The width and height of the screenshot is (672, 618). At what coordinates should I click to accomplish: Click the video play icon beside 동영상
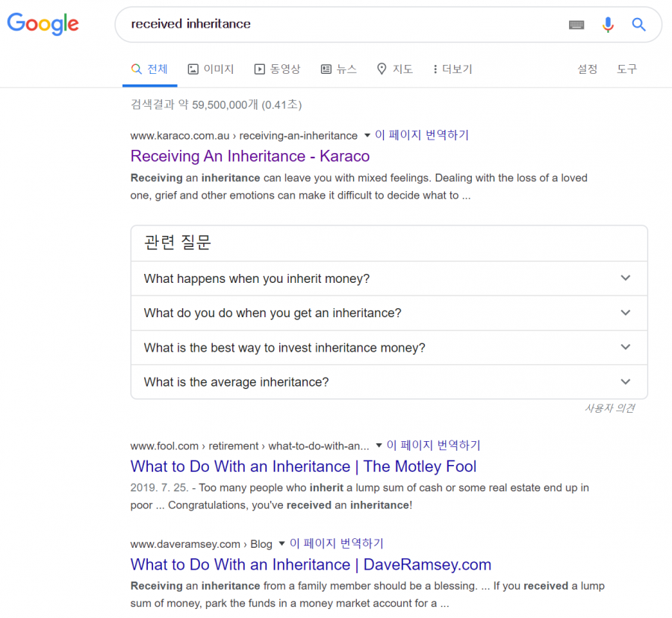(x=259, y=69)
